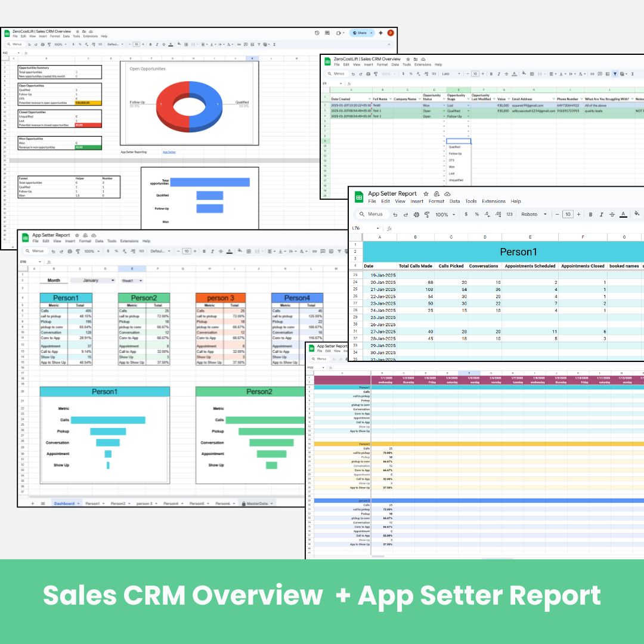Viewport: 644px width, 644px height.
Task: Open version history clock icon
Action: (x=317, y=33)
